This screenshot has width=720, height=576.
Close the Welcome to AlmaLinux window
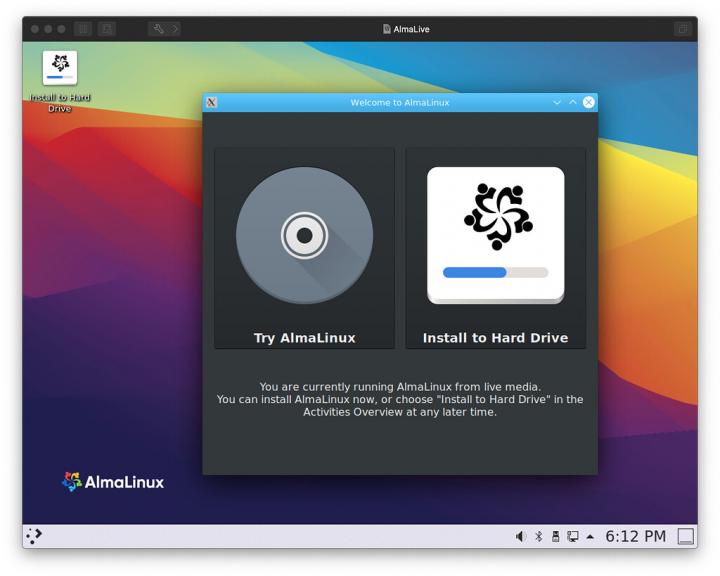[589, 102]
